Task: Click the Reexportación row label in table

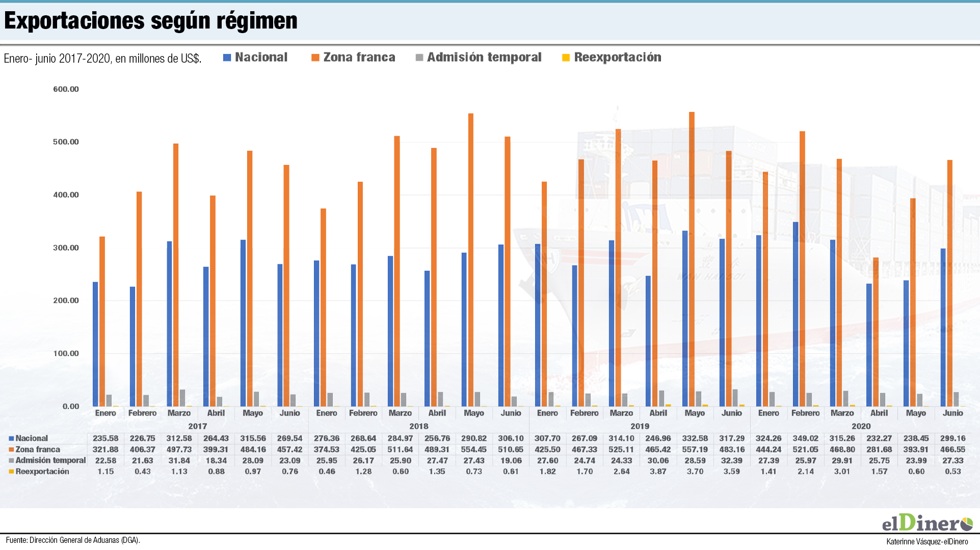Action: tap(42, 472)
